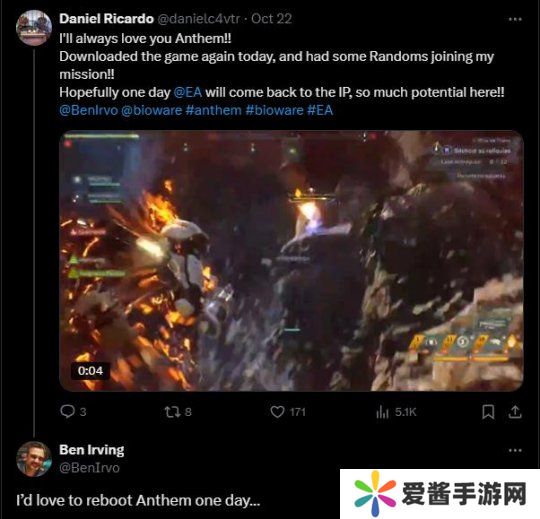This screenshot has height=519, width=540.
Task: Retweet Daniel Ricardo's post
Action: click(171, 412)
